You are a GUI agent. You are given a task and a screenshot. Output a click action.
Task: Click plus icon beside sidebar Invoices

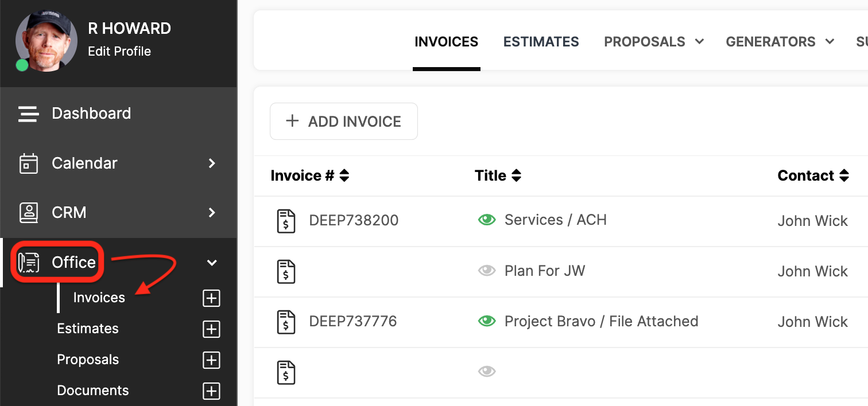pos(212,298)
